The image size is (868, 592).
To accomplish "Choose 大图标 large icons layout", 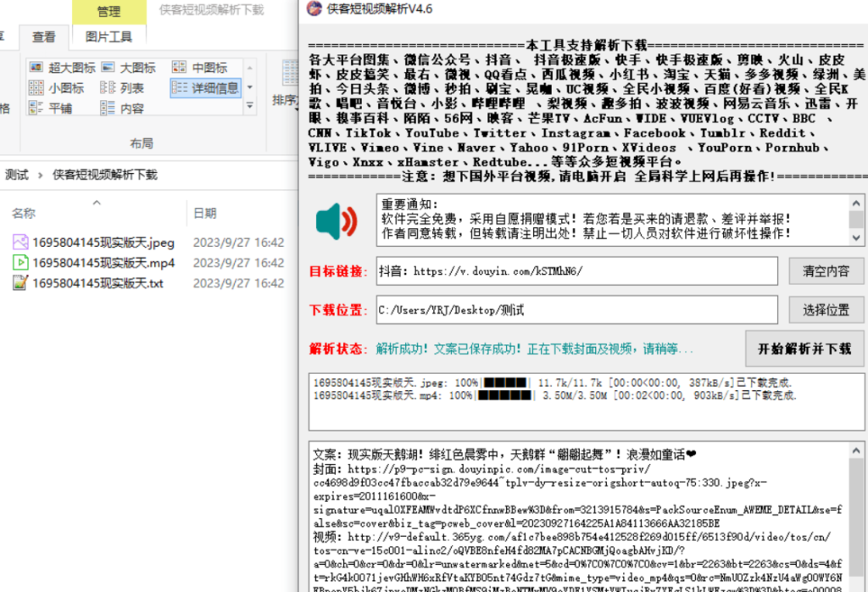I will tap(128, 68).
